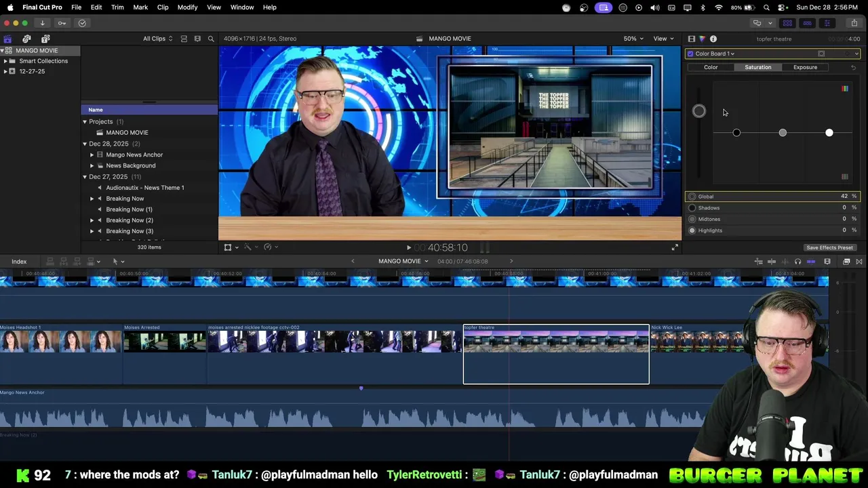868x488 pixels.
Task: Select the Shadows saturation control
Action: 773,208
